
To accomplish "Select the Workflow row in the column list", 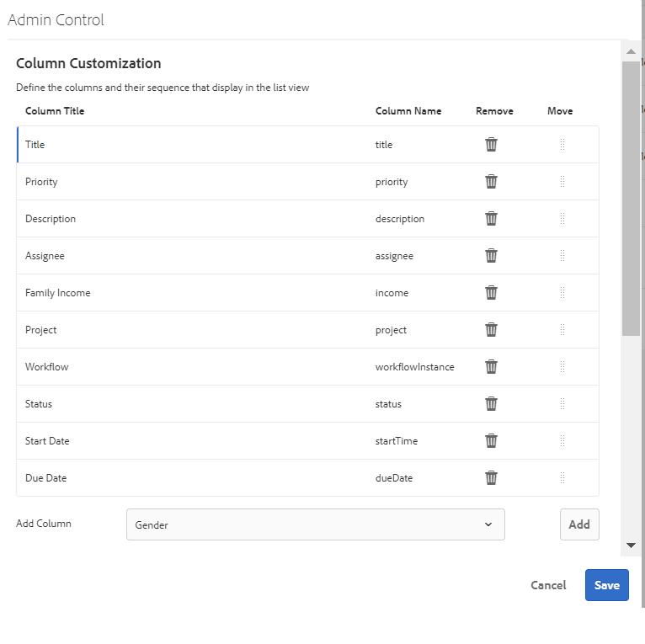I will coord(194,367).
